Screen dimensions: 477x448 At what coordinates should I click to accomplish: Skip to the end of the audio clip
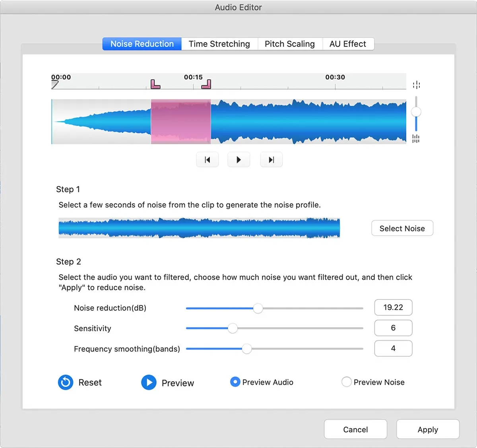271,159
